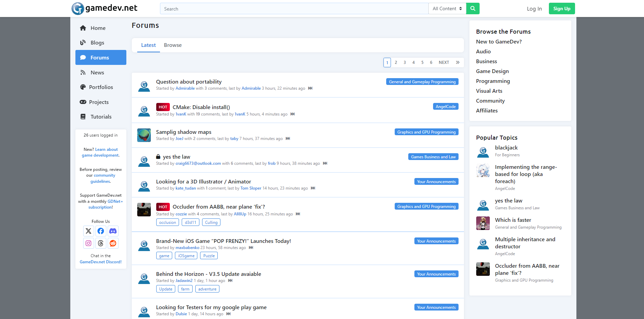Go to page 2 of forums
Viewport: 644px width, 319px height.
pyautogui.click(x=396, y=63)
